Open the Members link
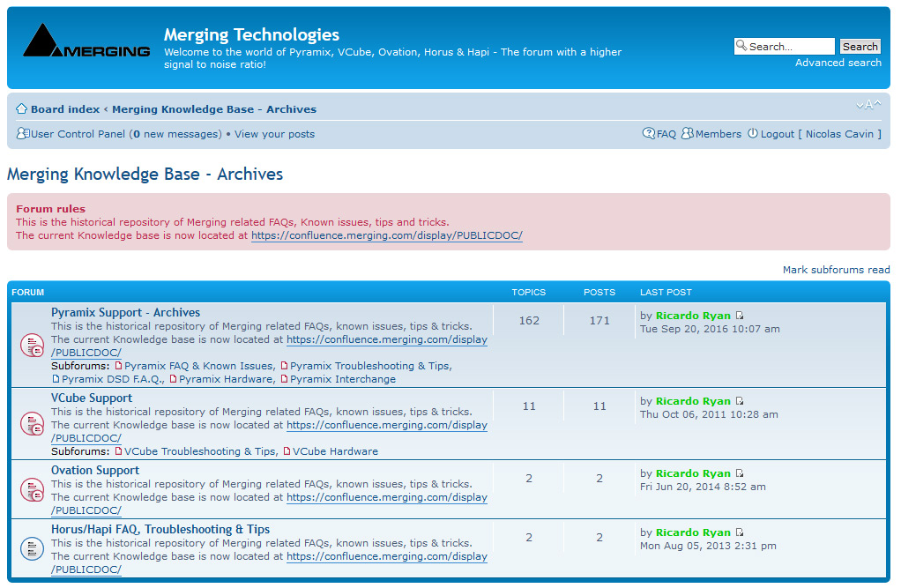This screenshot has width=901, height=588. [719, 134]
